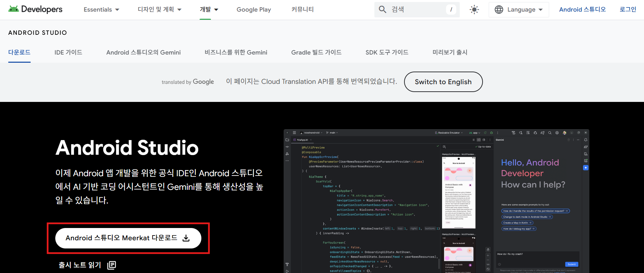
Task: Open the Language dropdown
Action: point(519,10)
